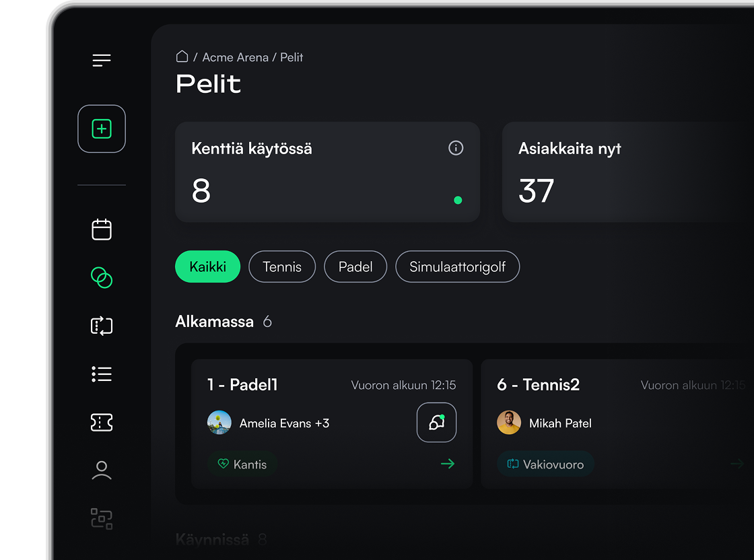The height and width of the screenshot is (560, 754).
Task: Go to home via the breadcrumb house icon
Action: tap(182, 57)
